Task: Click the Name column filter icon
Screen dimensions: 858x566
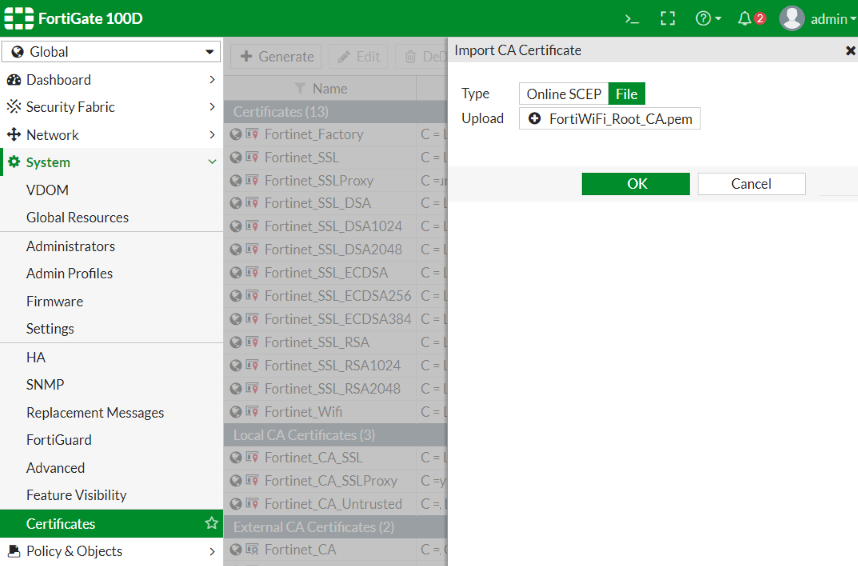Action: point(299,88)
